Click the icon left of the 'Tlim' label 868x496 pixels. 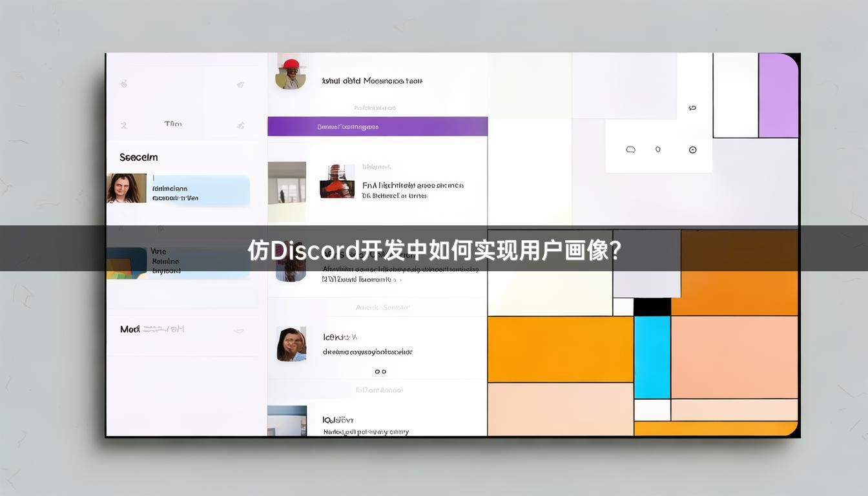(x=123, y=125)
